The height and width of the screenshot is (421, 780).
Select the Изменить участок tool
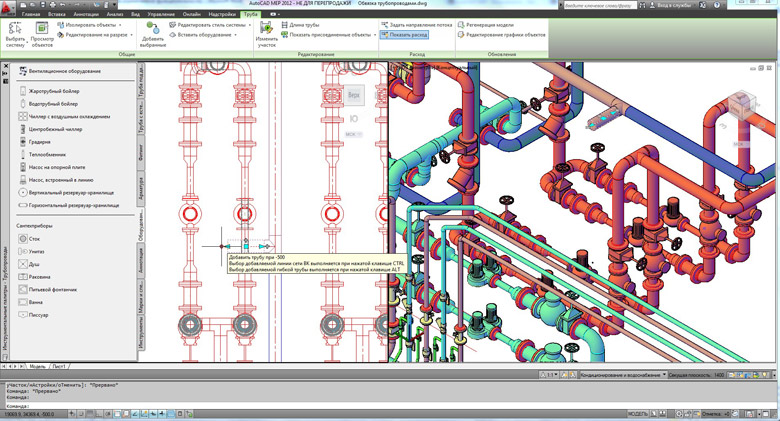tap(267, 34)
